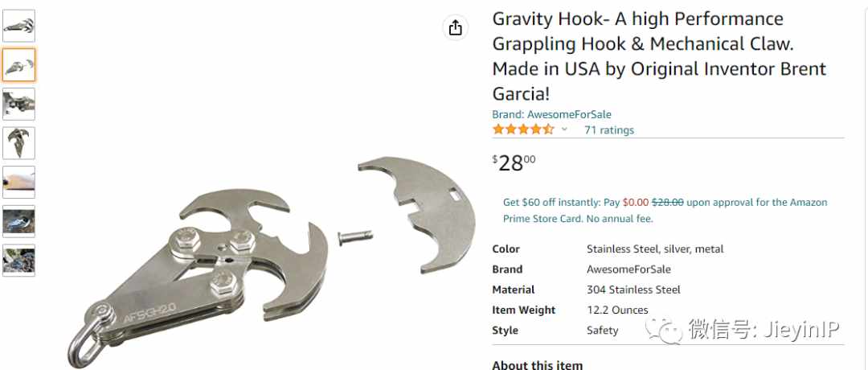Open the third product thumbnail image
This screenshot has height=370, width=868.
[18, 104]
